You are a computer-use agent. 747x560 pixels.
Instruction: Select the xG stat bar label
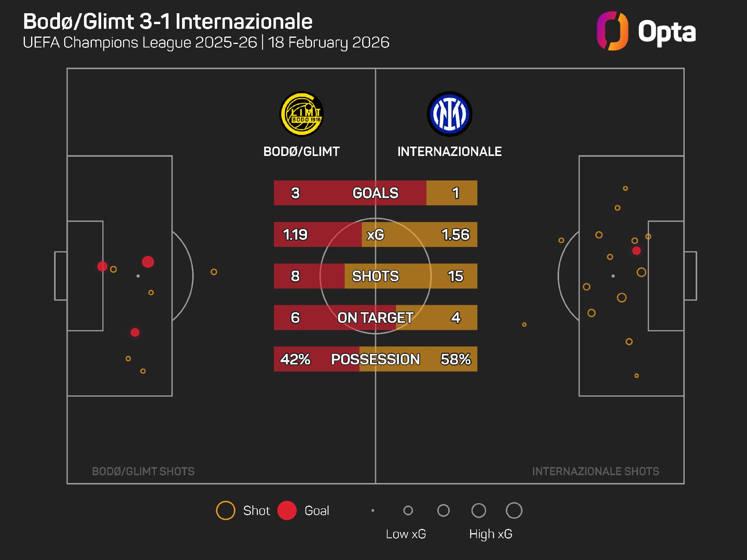pyautogui.click(x=375, y=234)
